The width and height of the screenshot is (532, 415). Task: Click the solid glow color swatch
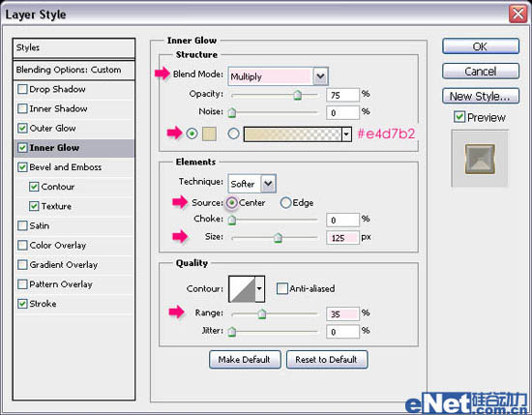pyautogui.click(x=209, y=133)
